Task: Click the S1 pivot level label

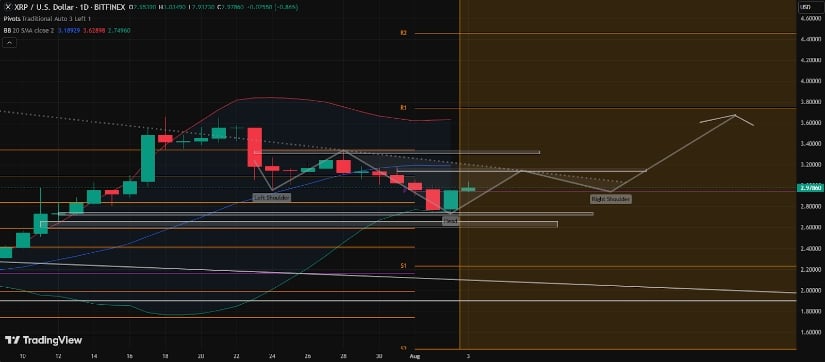Action: 403,266
